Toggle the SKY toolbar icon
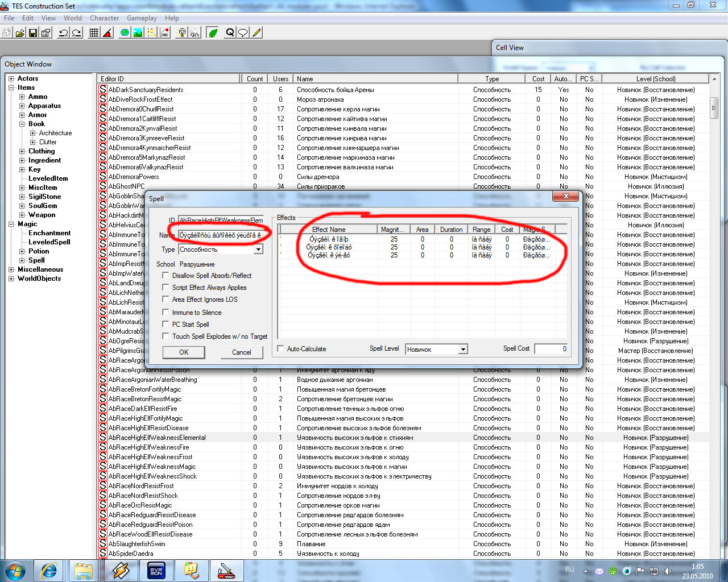 (x=195, y=33)
